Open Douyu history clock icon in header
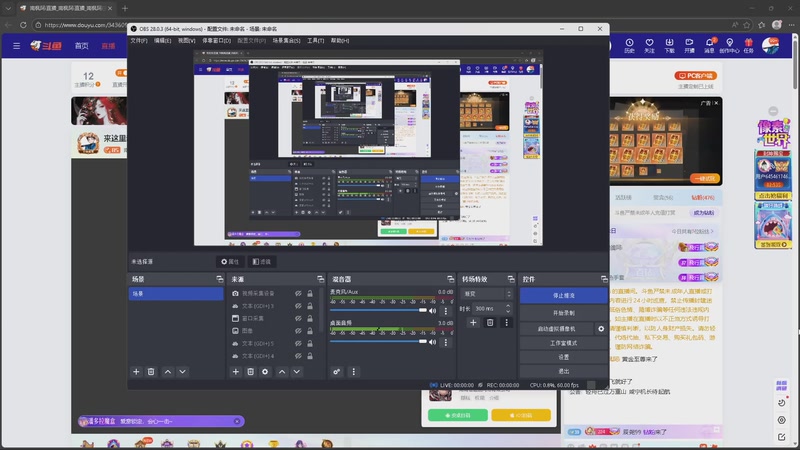800x450 pixels. click(x=630, y=45)
